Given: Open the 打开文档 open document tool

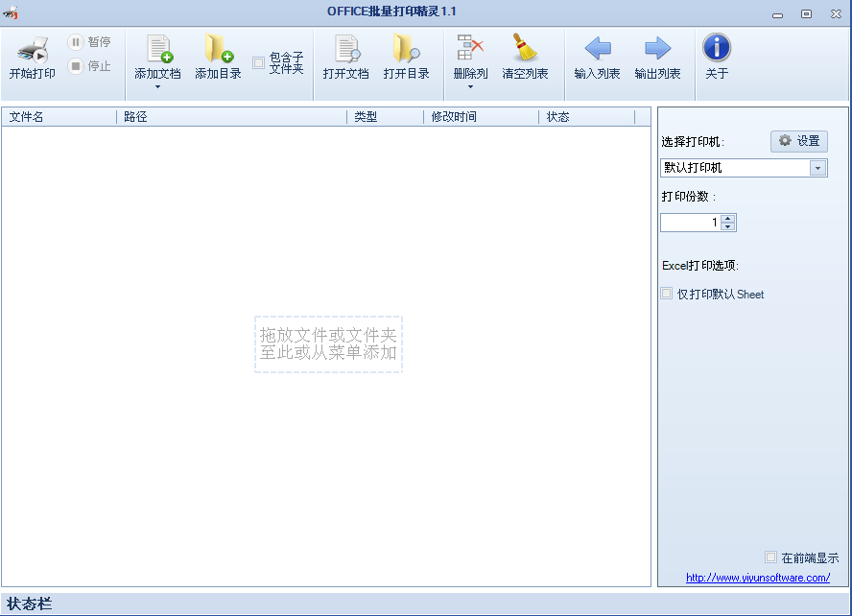Looking at the screenshot, I should coord(345,50).
